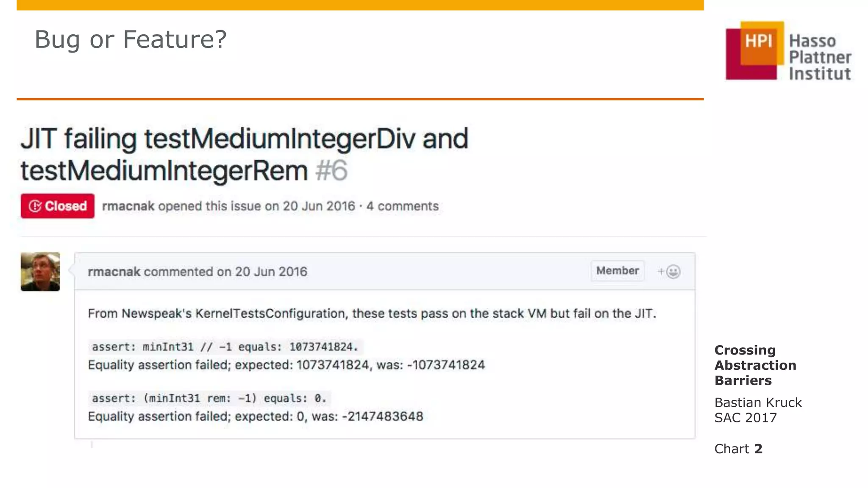
Task: Open rmacnak profile link in issue header
Action: click(128, 206)
